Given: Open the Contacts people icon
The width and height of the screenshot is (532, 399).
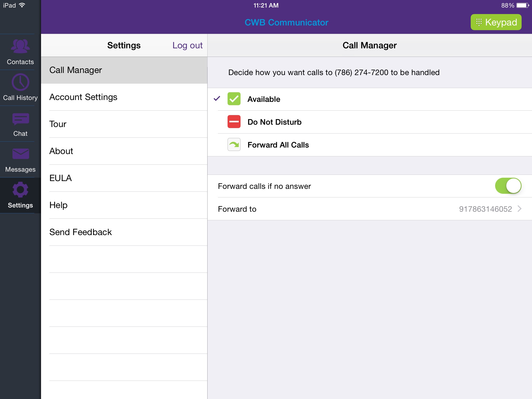Looking at the screenshot, I should point(20,46).
